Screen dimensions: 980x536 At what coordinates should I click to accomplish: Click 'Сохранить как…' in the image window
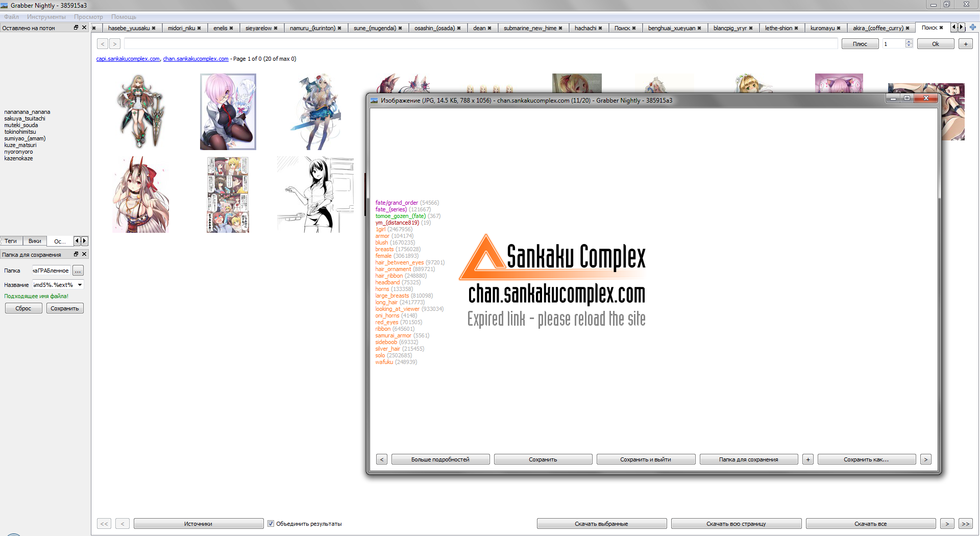[x=867, y=459]
